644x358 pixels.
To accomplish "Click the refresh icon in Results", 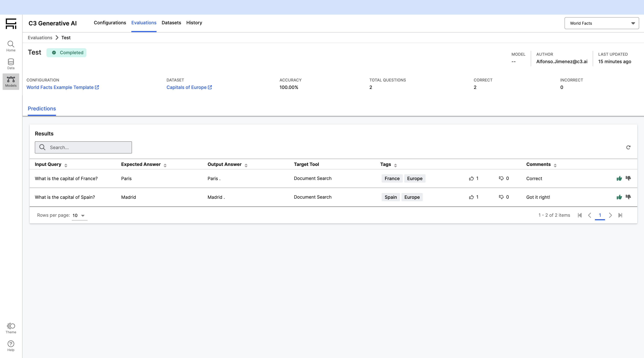I will (x=628, y=147).
